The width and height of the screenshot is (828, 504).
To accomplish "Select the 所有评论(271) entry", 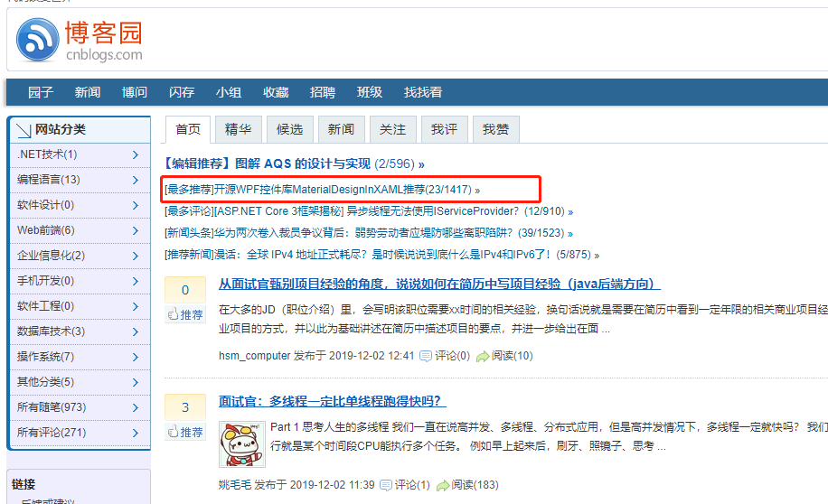I will [x=52, y=434].
